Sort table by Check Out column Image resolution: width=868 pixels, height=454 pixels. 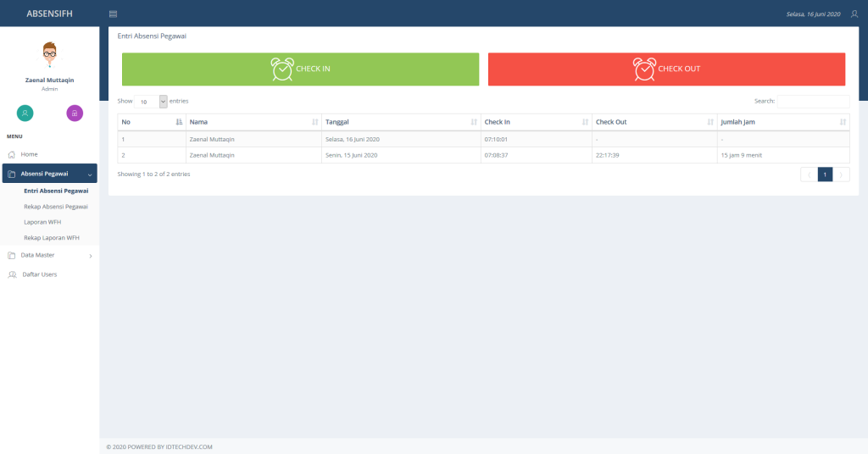coord(654,122)
